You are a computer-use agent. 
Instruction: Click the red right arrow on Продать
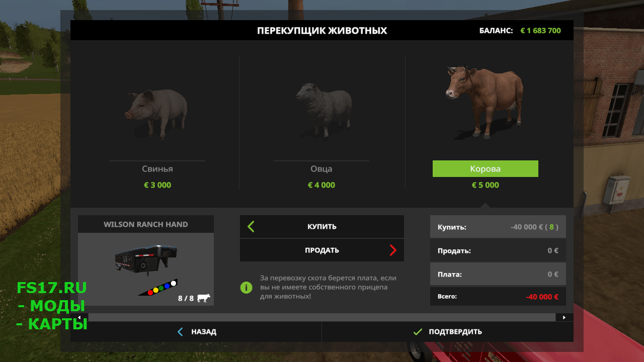point(393,250)
